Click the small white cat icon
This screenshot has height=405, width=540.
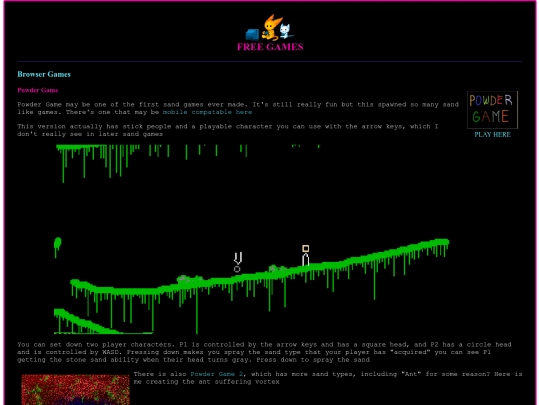click(x=285, y=31)
